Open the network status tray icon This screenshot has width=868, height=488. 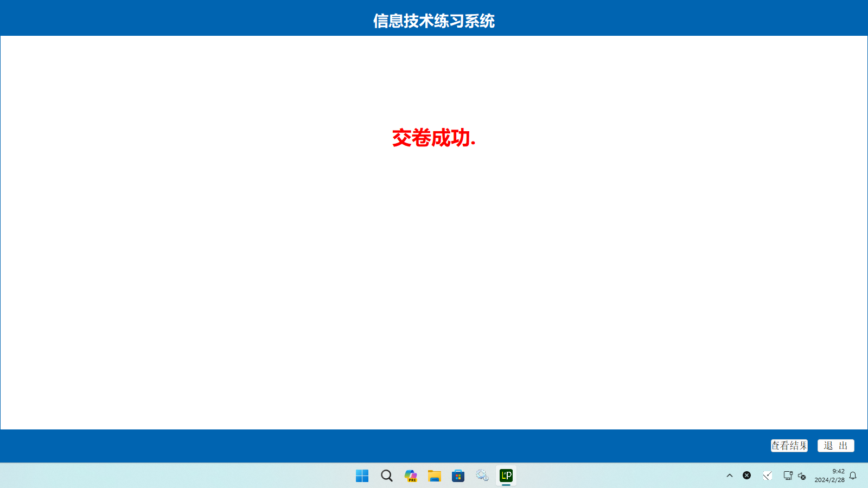click(x=788, y=476)
